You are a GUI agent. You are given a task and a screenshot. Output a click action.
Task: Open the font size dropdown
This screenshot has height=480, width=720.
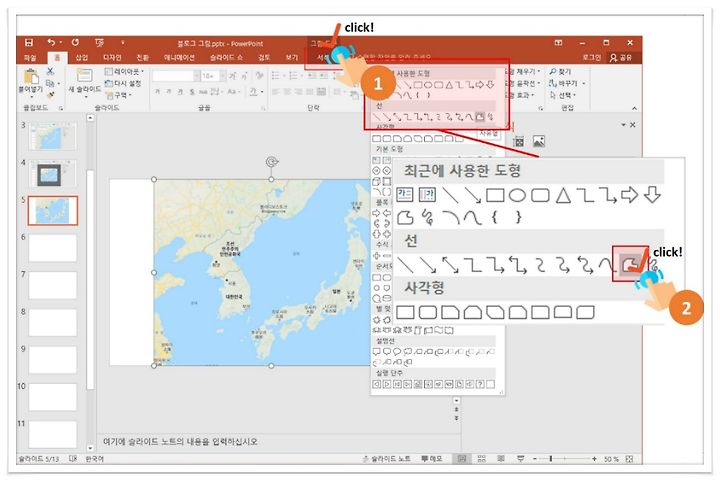point(223,76)
